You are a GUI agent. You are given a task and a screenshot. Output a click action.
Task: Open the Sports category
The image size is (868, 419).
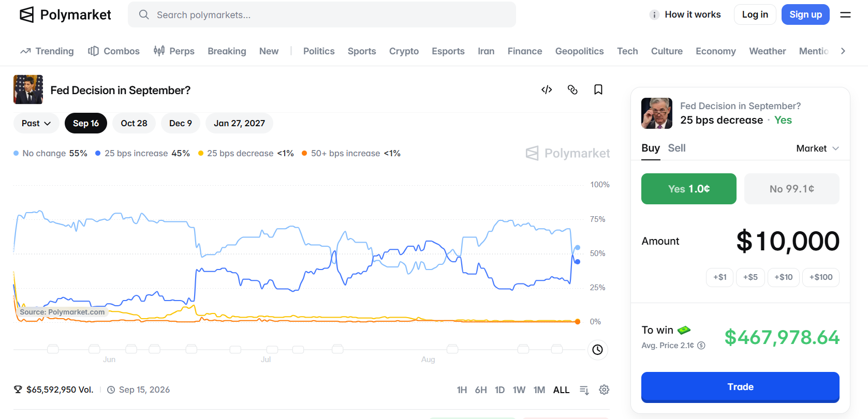click(362, 51)
